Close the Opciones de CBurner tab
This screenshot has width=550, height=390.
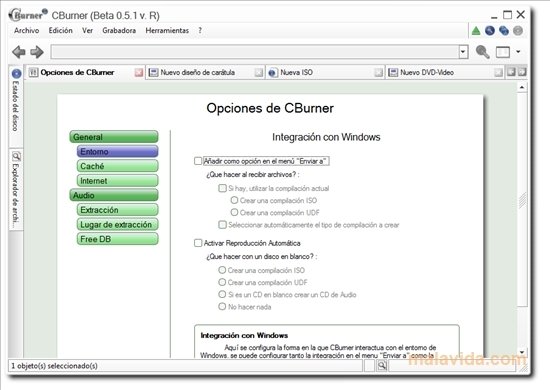tap(139, 72)
